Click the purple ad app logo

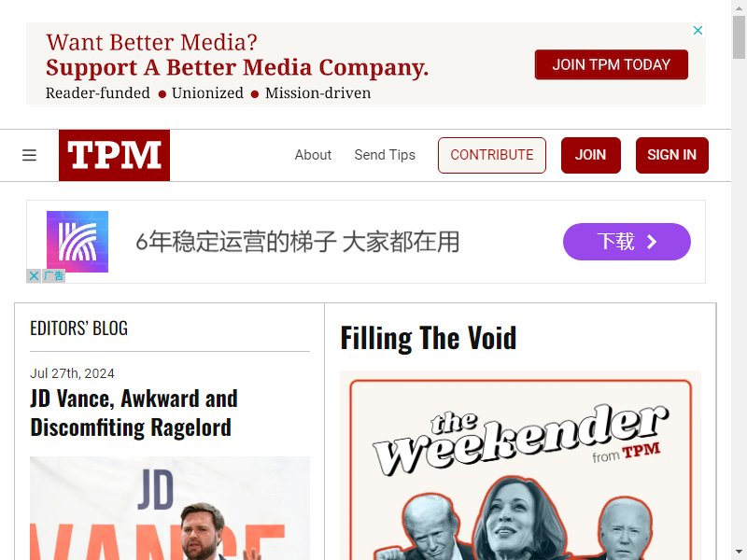78,242
